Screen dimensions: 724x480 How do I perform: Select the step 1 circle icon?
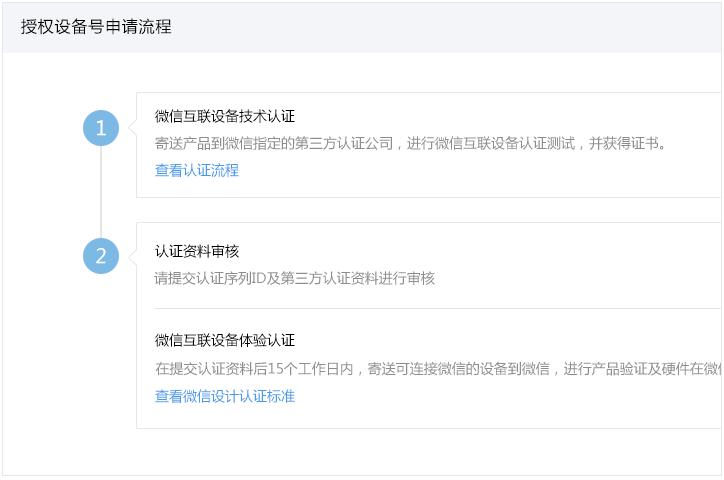[x=101, y=128]
